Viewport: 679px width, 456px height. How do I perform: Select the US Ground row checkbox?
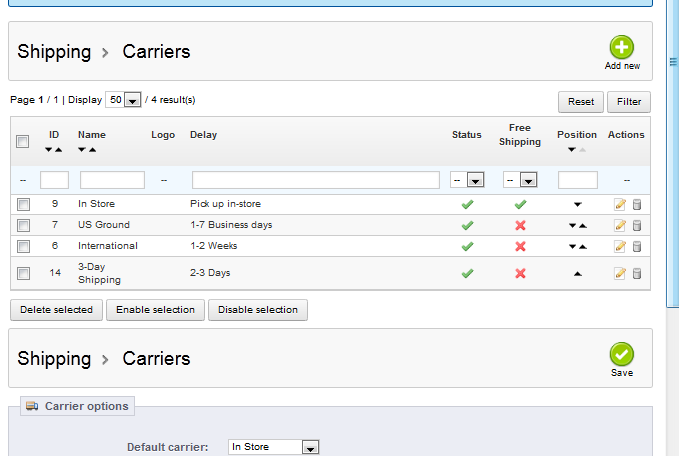[23, 225]
